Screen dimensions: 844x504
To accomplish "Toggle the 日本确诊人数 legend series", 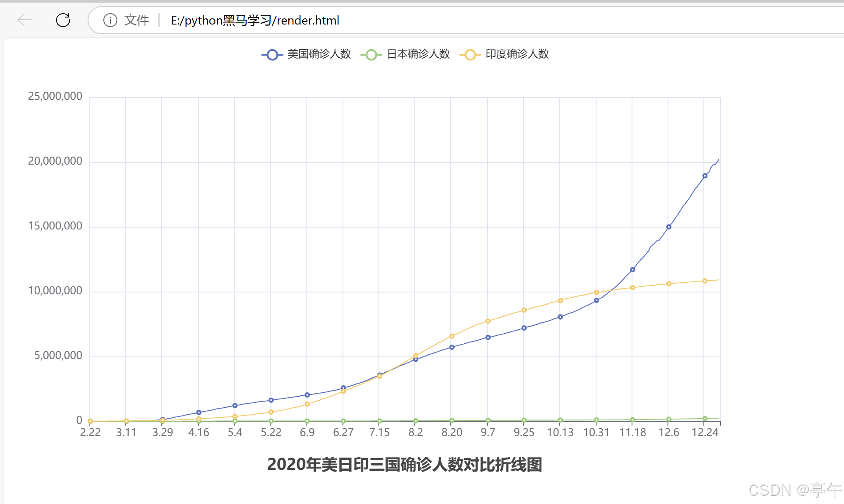I will (418, 54).
